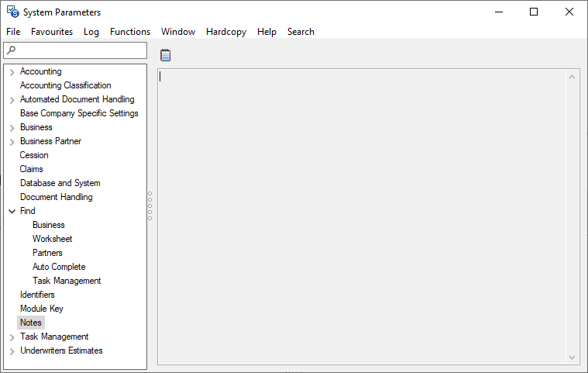This screenshot has width=588, height=373.
Task: Click the System Parameters app icon in title bar
Action: pos(12,12)
